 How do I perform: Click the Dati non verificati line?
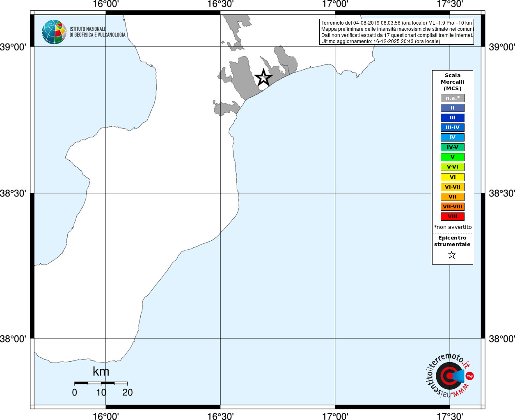(397, 35)
